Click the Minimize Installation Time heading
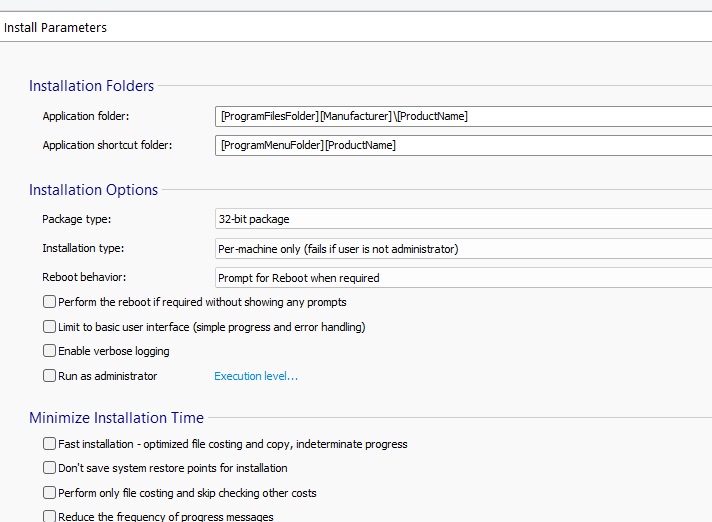Image resolution: width=712 pixels, height=522 pixels. (116, 418)
